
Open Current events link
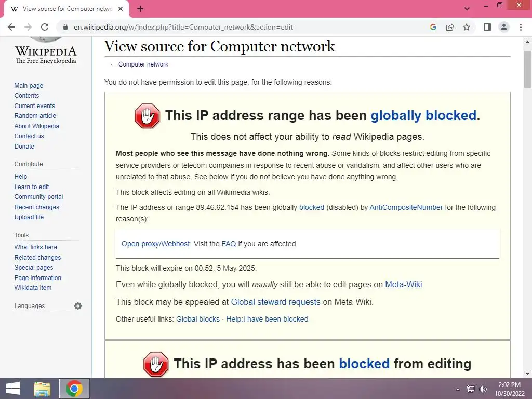[x=34, y=106]
